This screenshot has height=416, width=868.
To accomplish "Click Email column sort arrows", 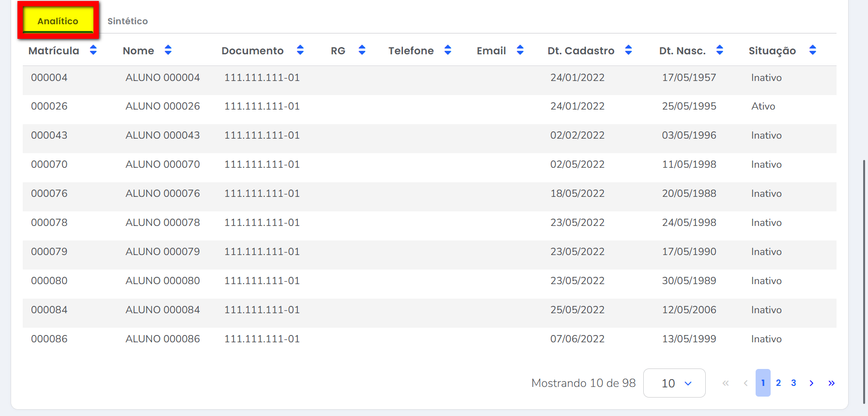I will [520, 50].
